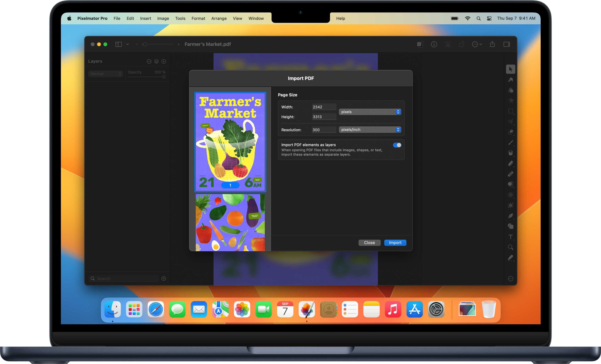Select the Arrange cursor tool
Viewport: 601px width, 364px height.
511,69
